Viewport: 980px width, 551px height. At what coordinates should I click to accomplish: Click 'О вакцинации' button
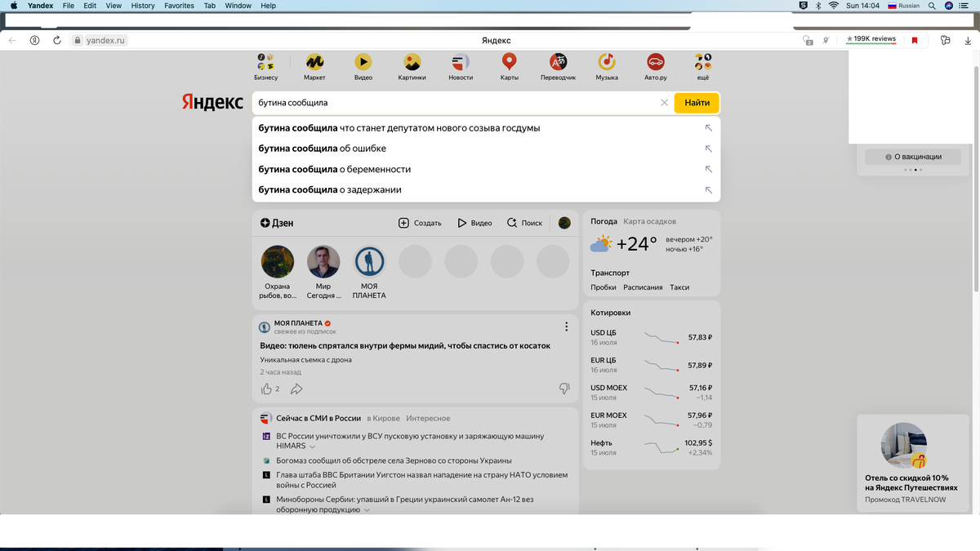coord(914,157)
